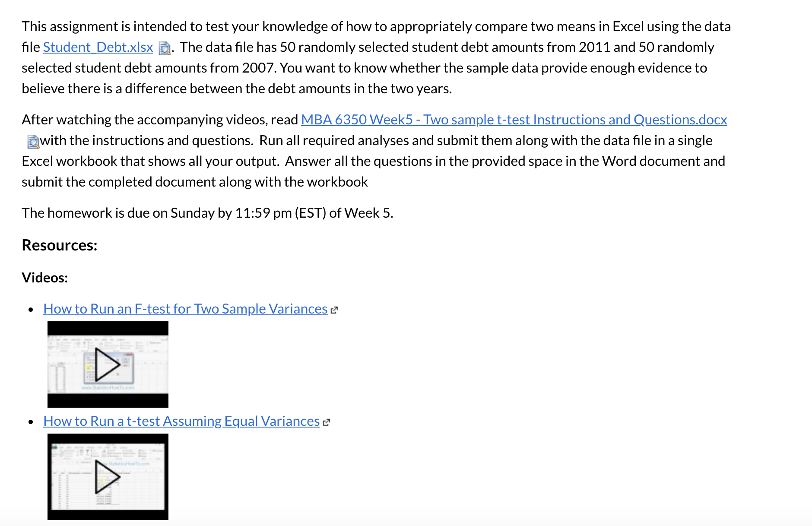Click the Videos: subheading
The height and width of the screenshot is (526, 812).
point(45,278)
